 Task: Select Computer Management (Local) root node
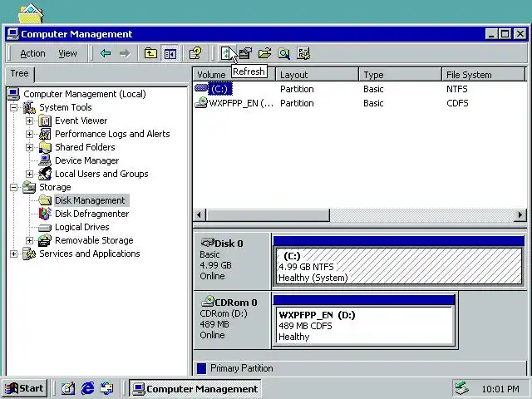pos(85,94)
